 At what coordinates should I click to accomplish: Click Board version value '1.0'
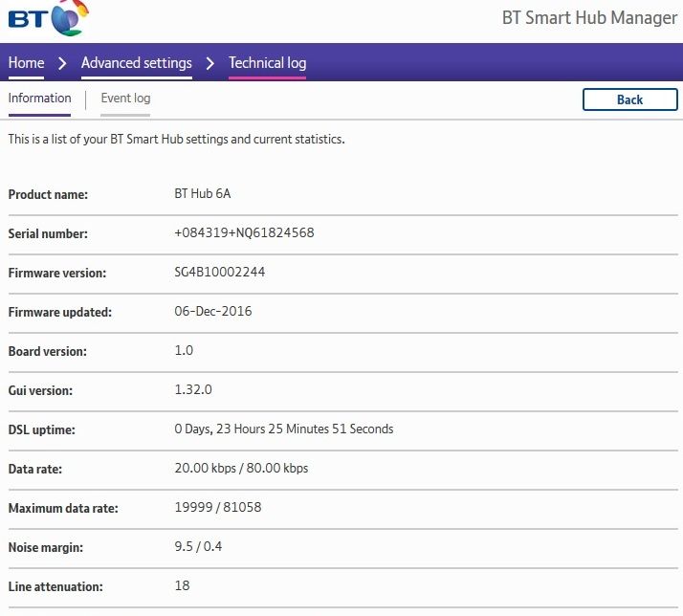point(184,350)
